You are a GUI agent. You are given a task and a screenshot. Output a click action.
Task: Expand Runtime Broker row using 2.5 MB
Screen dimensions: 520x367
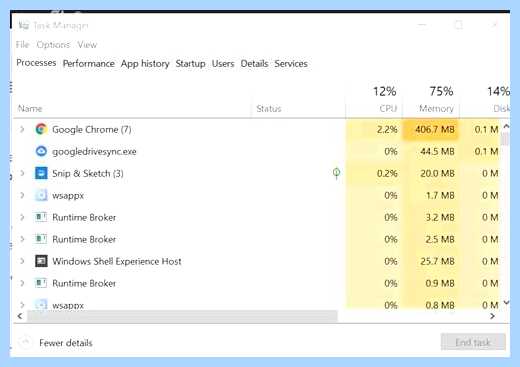click(x=22, y=239)
